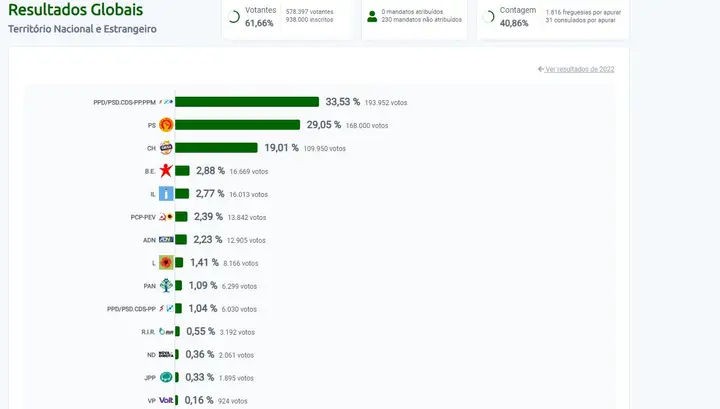Viewport: 720px width, 409px height.
Task: Click the CH 19,01 % percentage
Action: click(281, 148)
